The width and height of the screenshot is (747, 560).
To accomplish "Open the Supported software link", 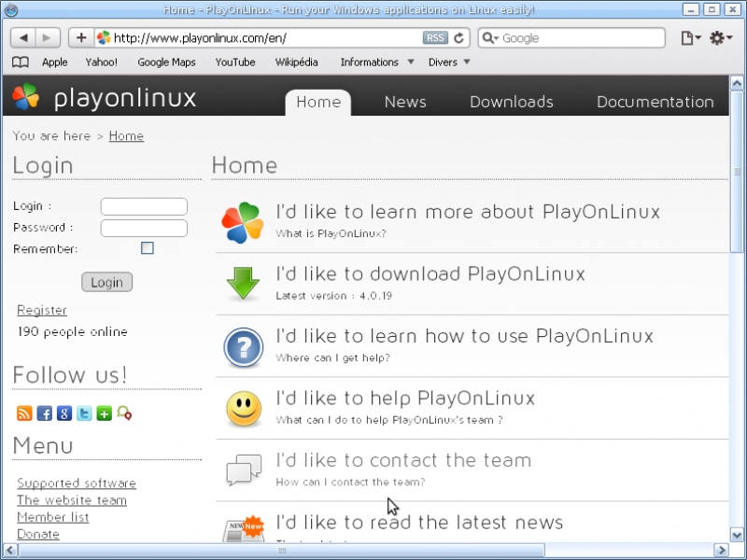I will click(x=77, y=483).
